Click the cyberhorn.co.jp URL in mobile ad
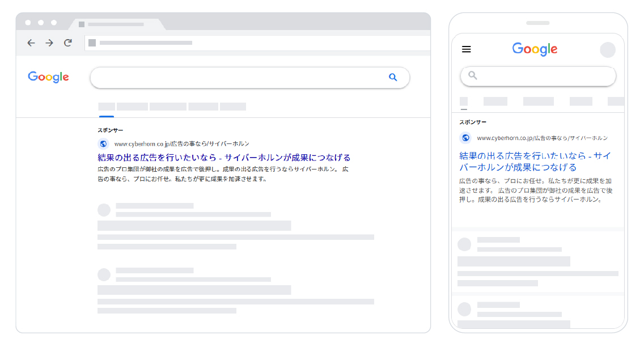The height and width of the screenshot is (364, 644). coord(542,138)
